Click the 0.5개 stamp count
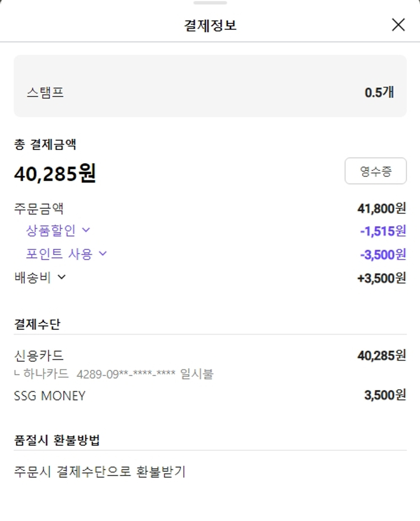 pos(379,92)
